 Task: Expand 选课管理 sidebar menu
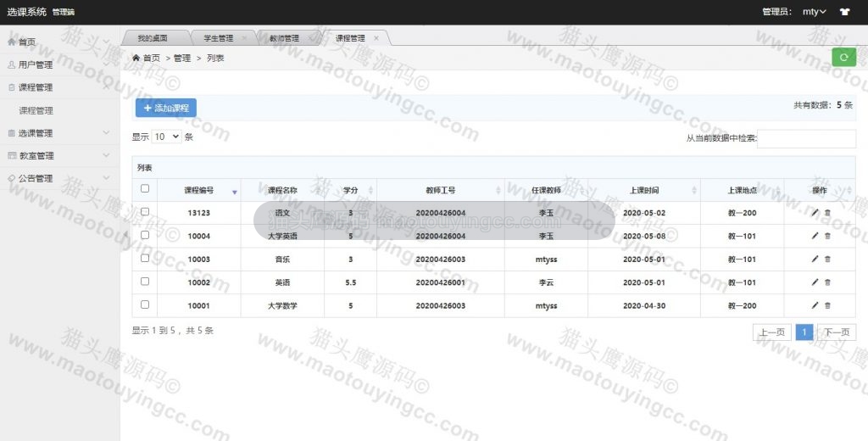[x=60, y=133]
